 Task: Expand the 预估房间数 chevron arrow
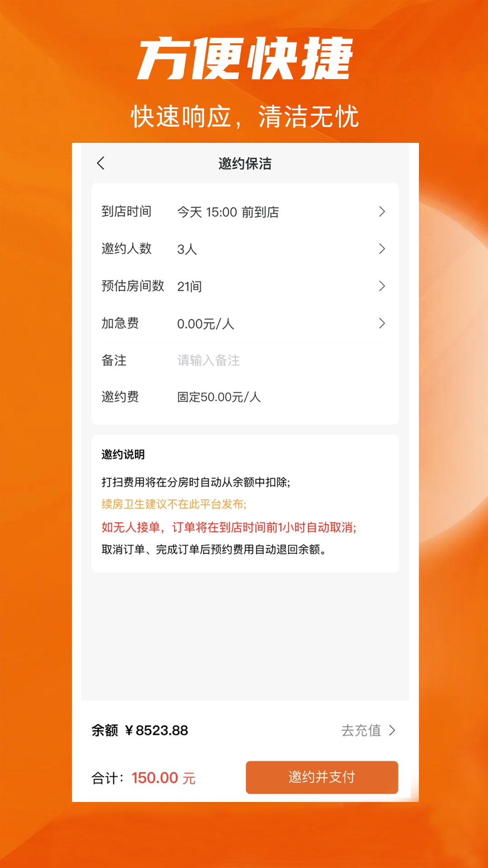click(x=382, y=286)
